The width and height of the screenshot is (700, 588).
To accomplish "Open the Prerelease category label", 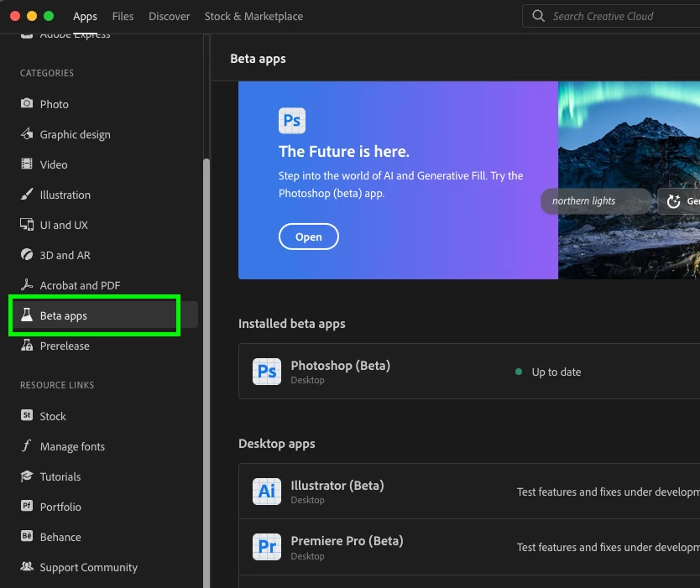I will pyautogui.click(x=65, y=346).
